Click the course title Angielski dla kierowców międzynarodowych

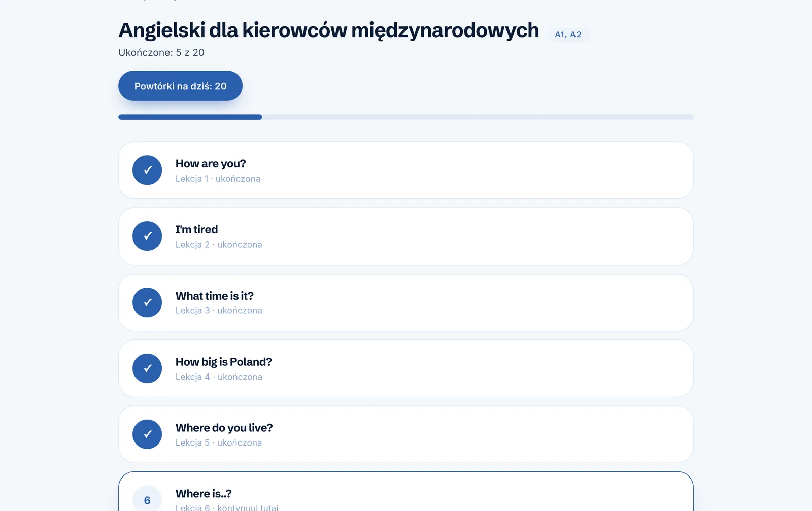point(328,30)
